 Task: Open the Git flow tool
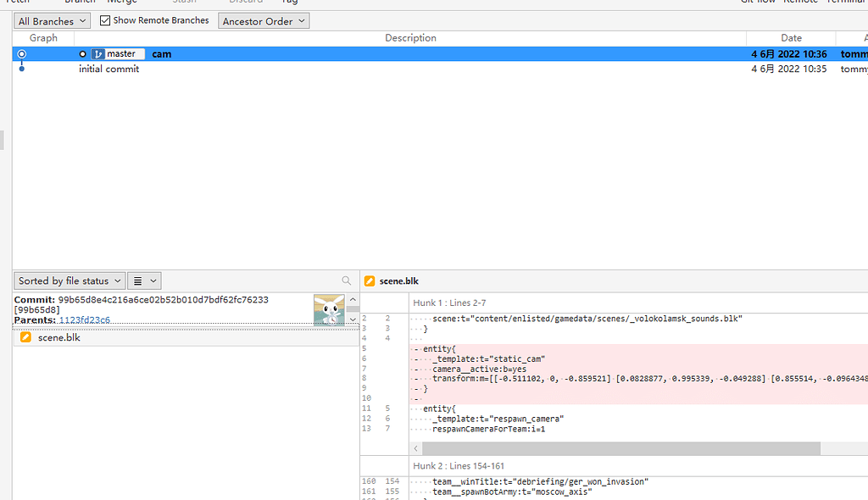757,3
